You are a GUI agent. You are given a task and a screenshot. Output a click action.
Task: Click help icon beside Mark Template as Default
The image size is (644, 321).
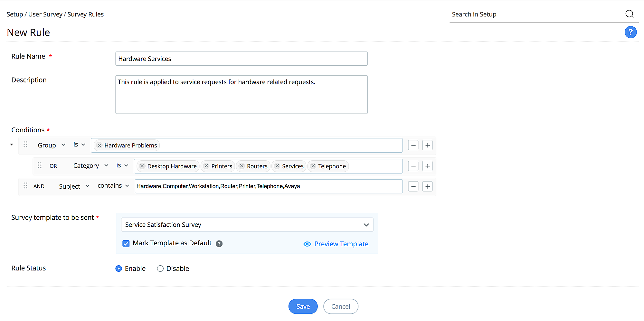219,244
